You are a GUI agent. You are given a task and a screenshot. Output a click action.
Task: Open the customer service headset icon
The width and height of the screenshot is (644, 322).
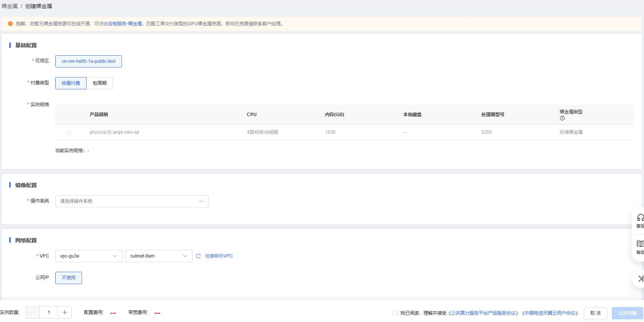pos(640,218)
